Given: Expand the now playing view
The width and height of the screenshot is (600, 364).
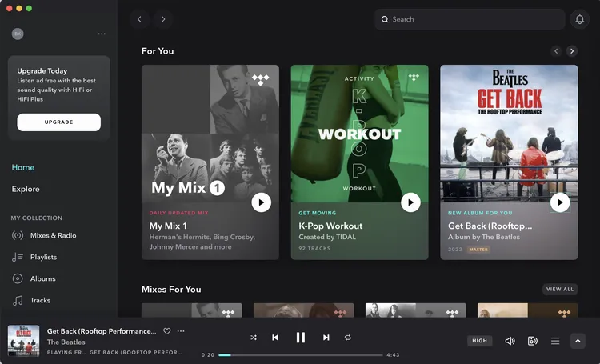Looking at the screenshot, I should point(578,341).
